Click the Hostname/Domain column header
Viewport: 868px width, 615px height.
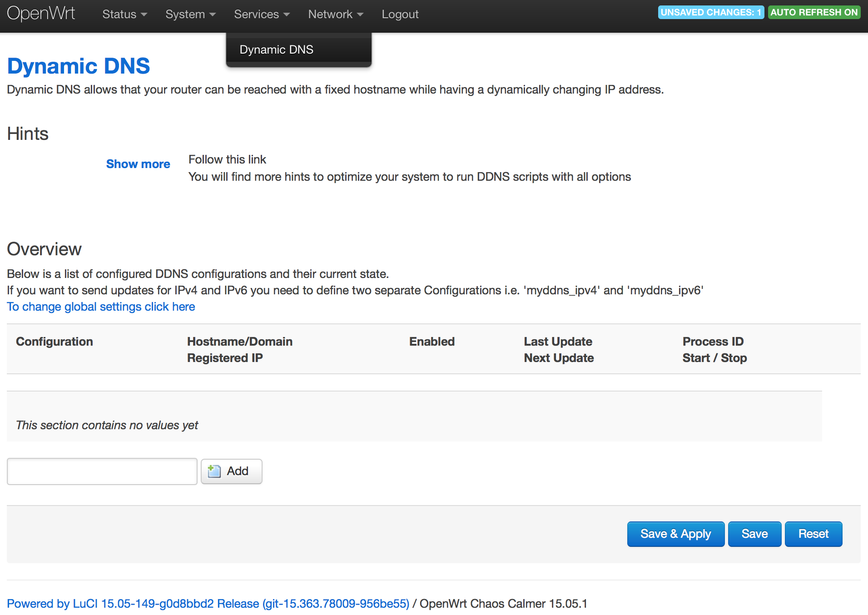point(240,342)
